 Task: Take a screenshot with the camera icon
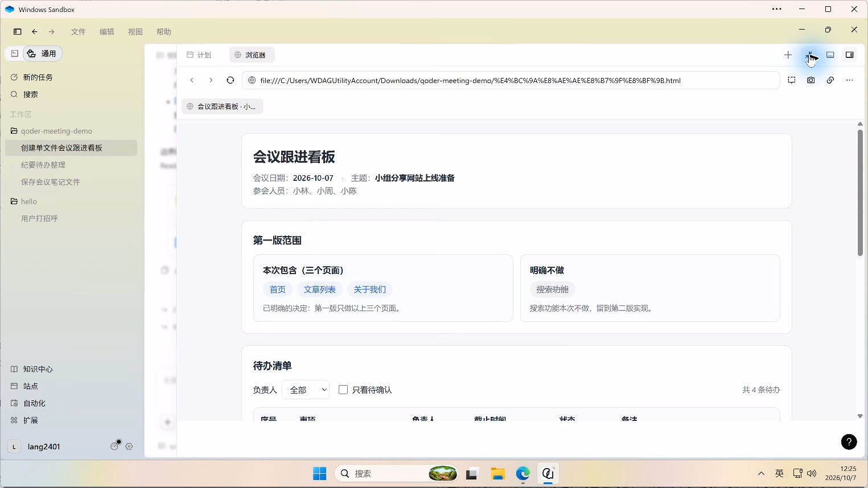pyautogui.click(x=811, y=80)
